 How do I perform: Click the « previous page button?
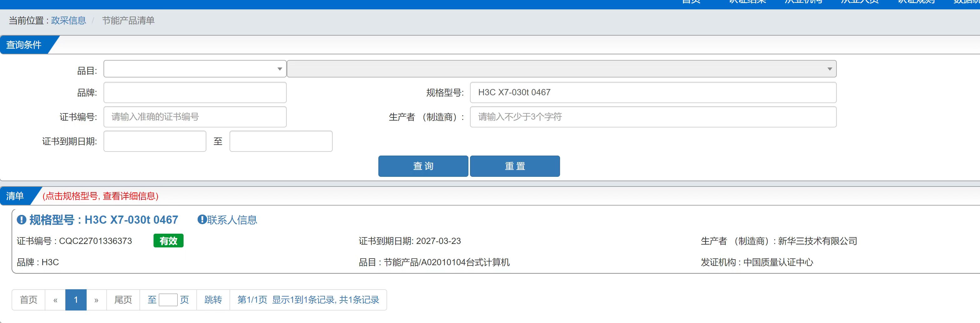pos(55,300)
